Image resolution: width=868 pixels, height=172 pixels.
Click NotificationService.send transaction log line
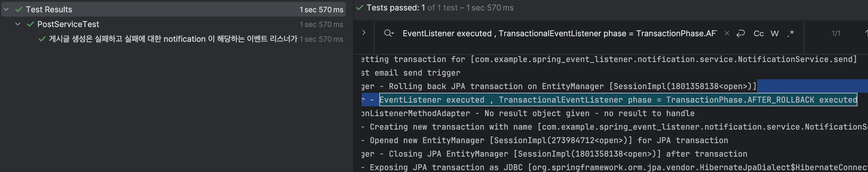(x=609, y=59)
